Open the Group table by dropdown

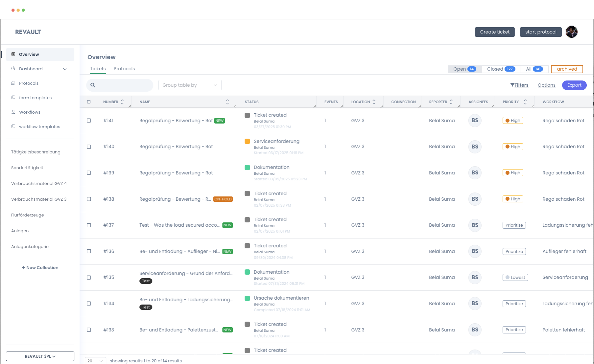(190, 85)
